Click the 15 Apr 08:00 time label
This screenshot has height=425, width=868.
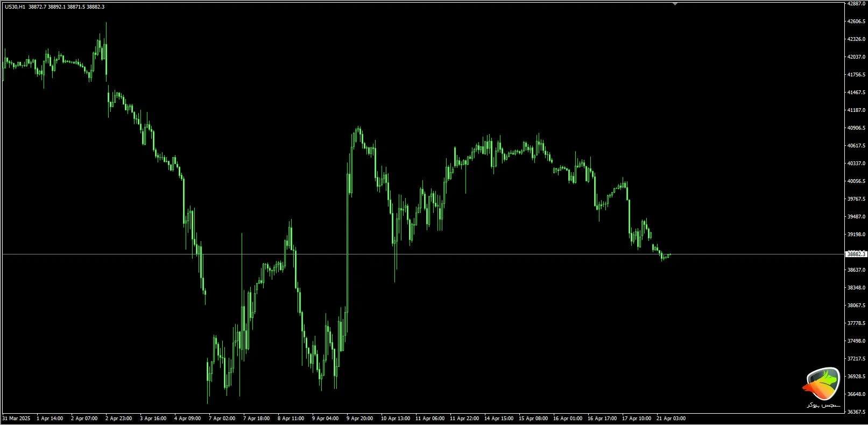pos(533,419)
